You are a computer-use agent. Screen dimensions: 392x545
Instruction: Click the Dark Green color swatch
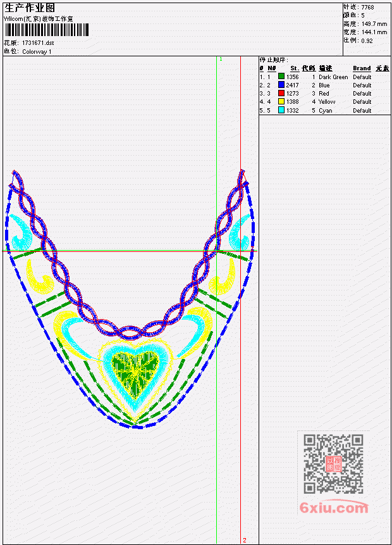281,77
